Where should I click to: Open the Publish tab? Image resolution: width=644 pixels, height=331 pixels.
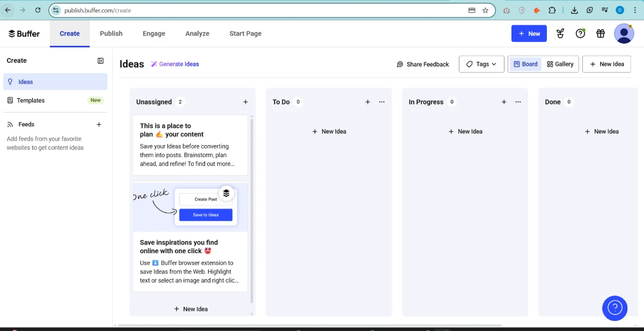point(111,33)
